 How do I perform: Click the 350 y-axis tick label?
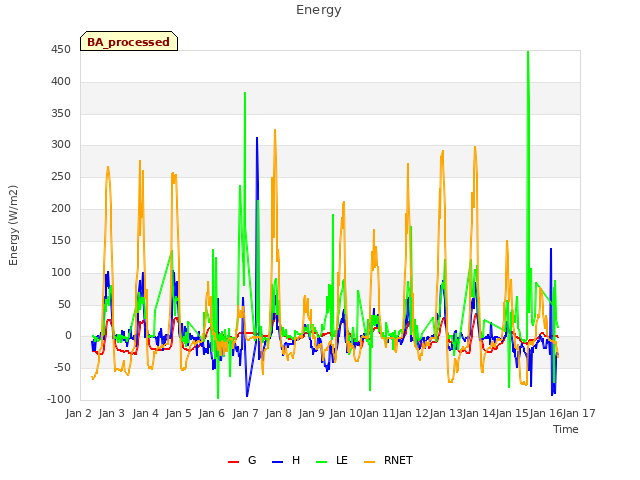pyautogui.click(x=61, y=113)
